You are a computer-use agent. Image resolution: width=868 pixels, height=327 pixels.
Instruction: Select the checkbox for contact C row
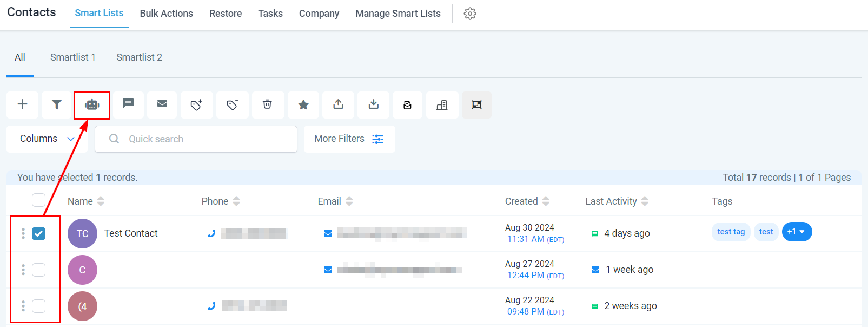[x=38, y=270]
